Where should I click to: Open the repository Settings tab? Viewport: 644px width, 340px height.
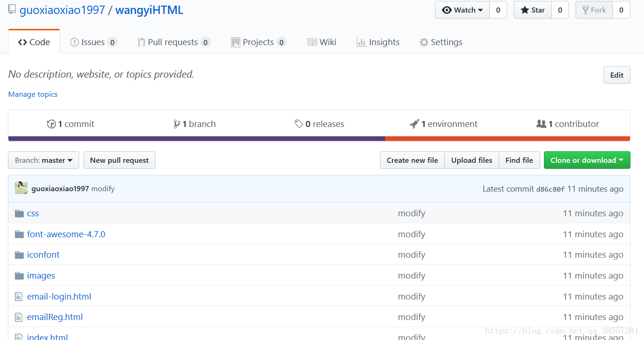tap(441, 42)
